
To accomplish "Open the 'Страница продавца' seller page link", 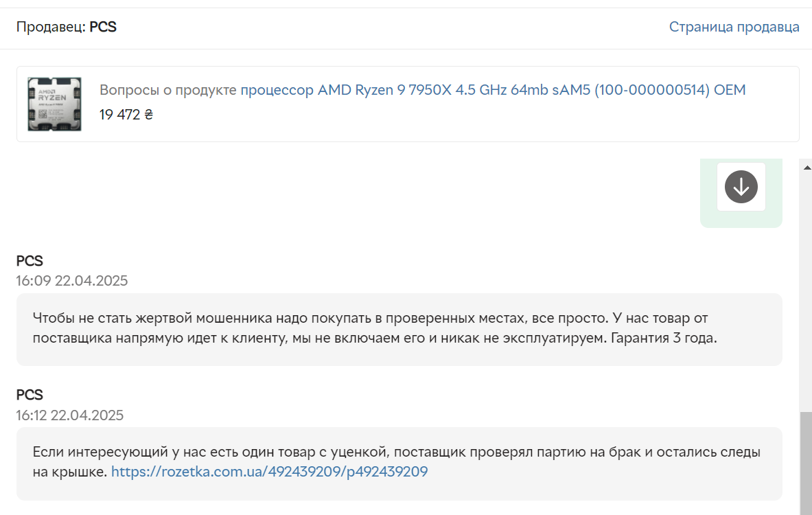I will coord(734,27).
